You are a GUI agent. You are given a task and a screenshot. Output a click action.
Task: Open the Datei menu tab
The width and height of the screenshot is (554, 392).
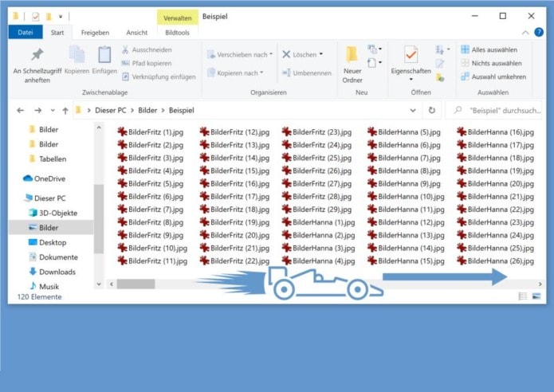[x=26, y=33]
